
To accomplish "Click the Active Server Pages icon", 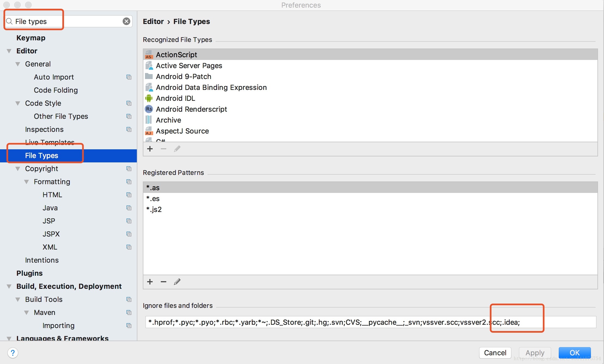I will pyautogui.click(x=149, y=65).
